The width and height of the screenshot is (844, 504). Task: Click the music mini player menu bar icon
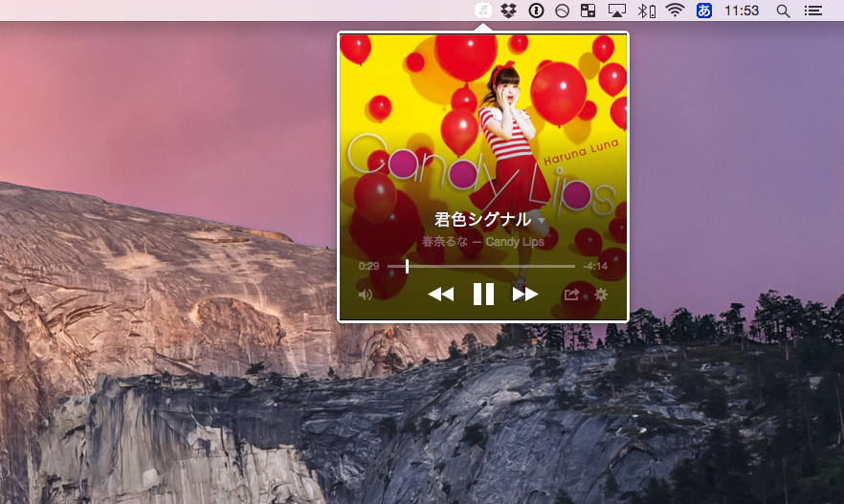[483, 11]
